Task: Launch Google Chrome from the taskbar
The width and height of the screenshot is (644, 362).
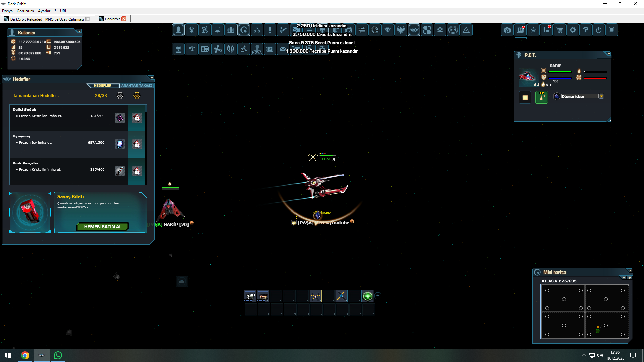Action: (x=25, y=355)
